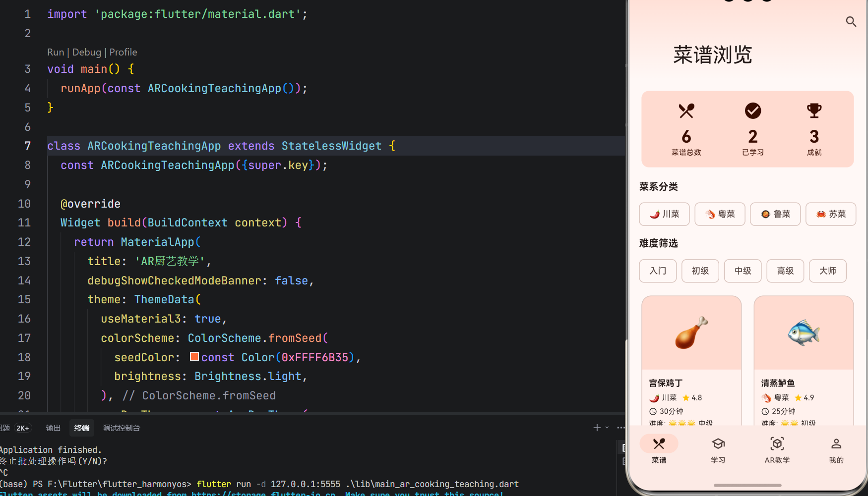Tap the trophy achievements icon

pos(814,110)
